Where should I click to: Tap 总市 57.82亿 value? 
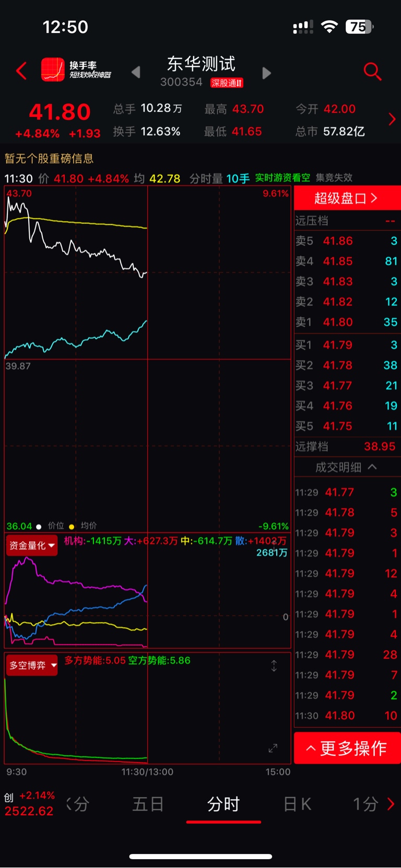330,132
